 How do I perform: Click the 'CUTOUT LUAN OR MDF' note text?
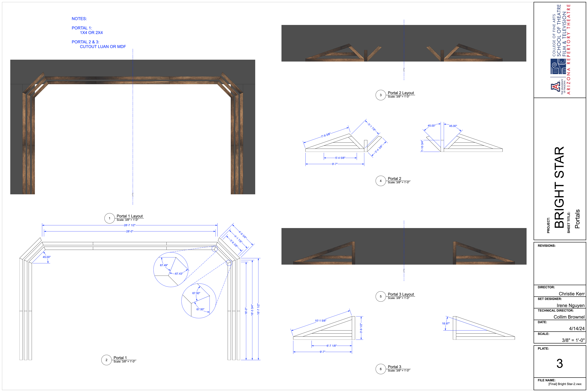103,47
